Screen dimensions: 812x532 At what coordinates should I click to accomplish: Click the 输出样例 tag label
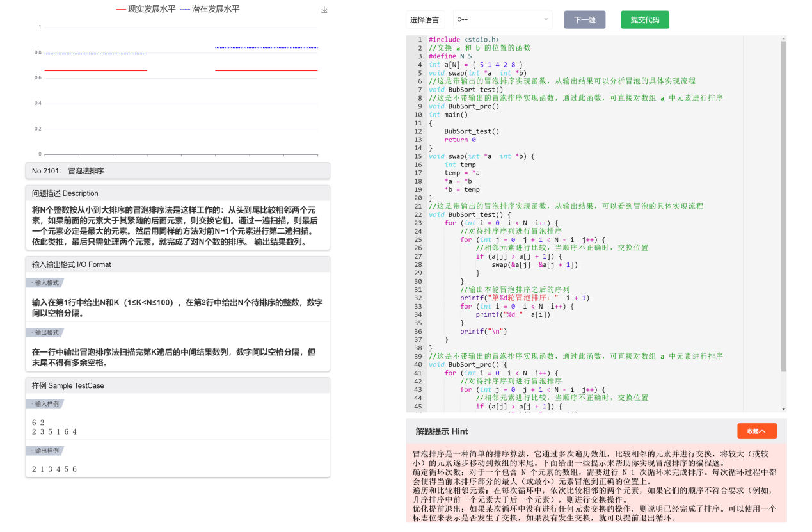[46, 451]
